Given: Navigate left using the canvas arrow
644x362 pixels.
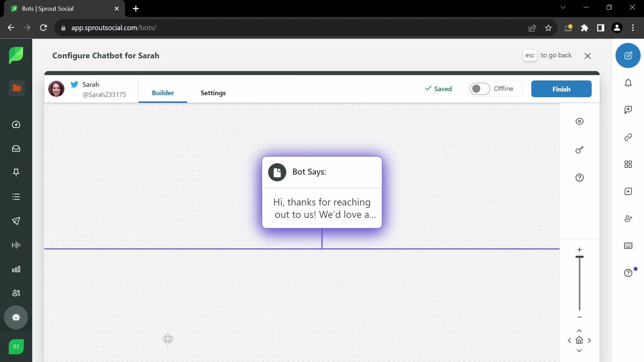Looking at the screenshot, I should point(570,340).
